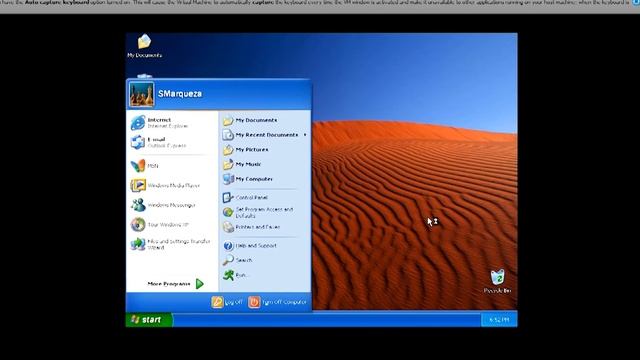Open the My Computer icon
Viewport: 640px width, 360px height.
[x=228, y=179]
